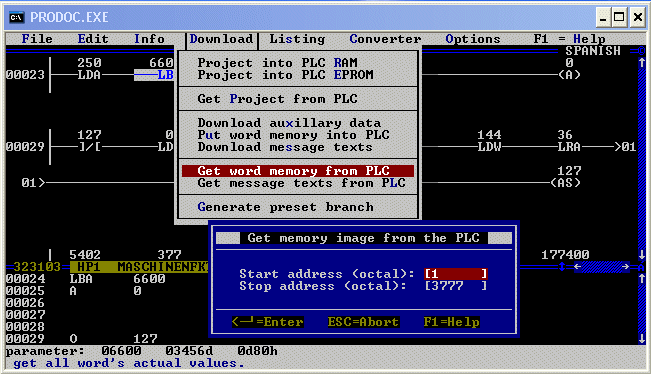Click listing line 00024 LBA 6600
651x374 pixels.
pos(86,279)
